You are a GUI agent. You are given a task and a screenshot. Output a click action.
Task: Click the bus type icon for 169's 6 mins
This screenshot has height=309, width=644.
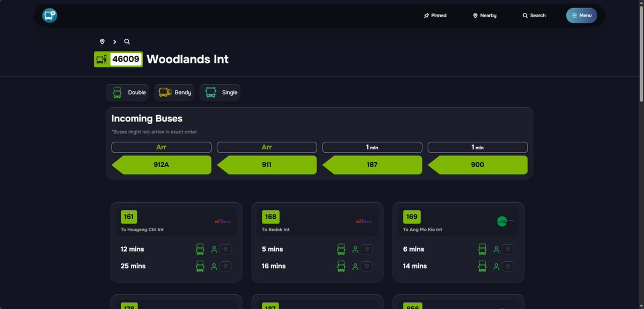482,249
